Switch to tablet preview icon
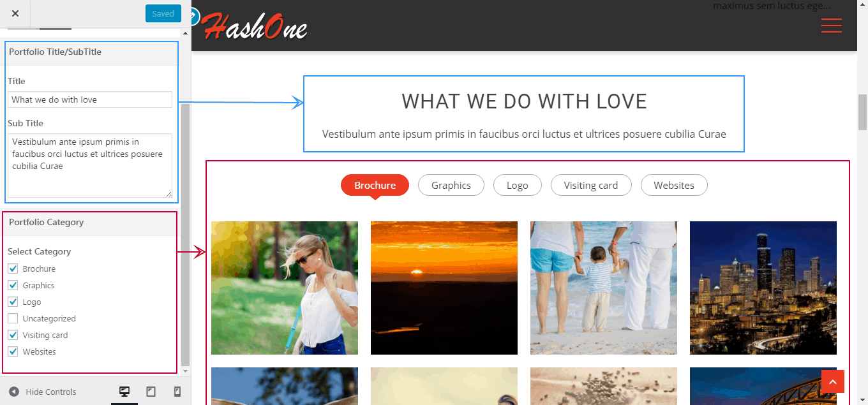868x405 pixels. click(151, 392)
